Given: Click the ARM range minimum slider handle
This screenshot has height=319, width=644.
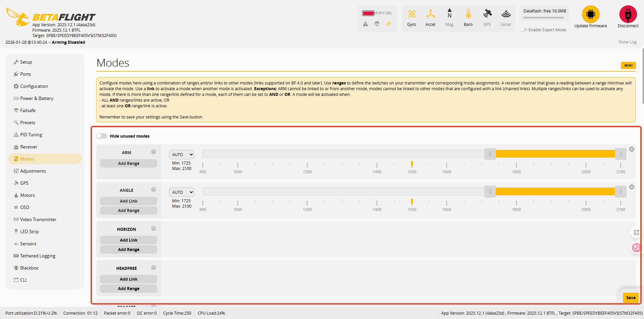Looking at the screenshot, I should tap(490, 154).
